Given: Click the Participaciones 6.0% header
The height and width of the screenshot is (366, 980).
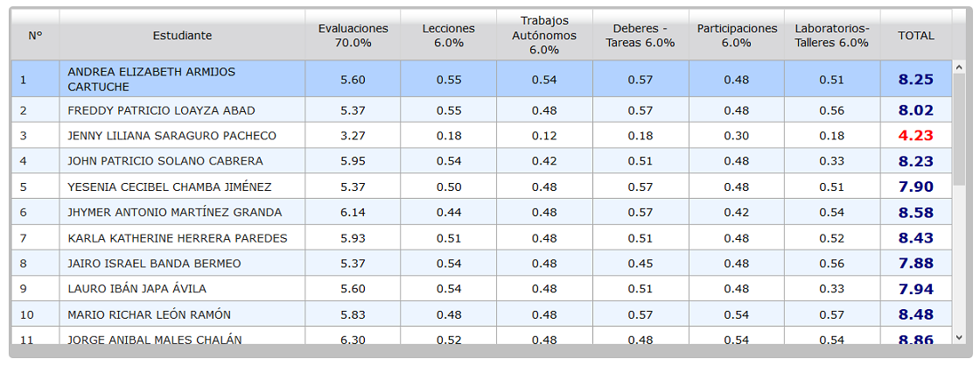Looking at the screenshot, I should pos(737,36).
